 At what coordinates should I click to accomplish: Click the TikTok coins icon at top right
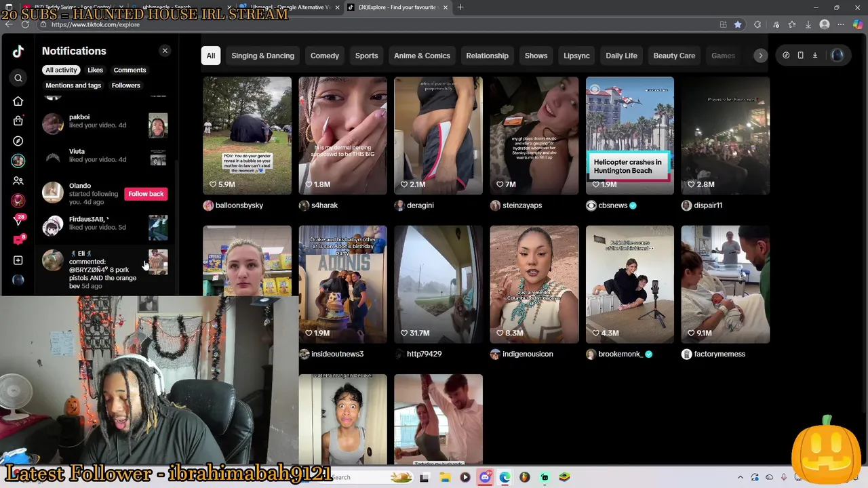[786, 56]
